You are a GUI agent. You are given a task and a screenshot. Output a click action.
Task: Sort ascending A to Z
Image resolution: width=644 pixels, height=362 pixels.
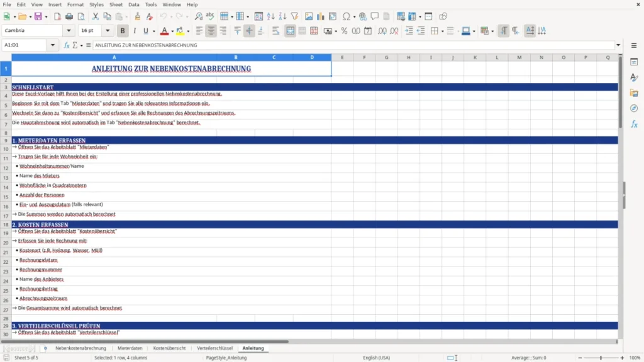click(270, 16)
